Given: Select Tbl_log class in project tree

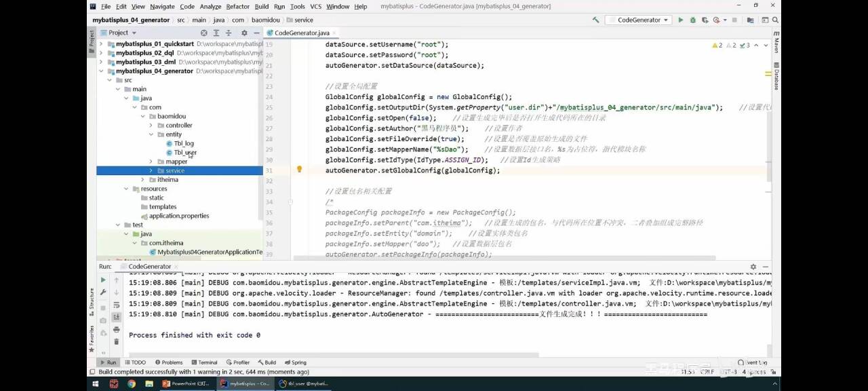Looking at the screenshot, I should tap(184, 143).
